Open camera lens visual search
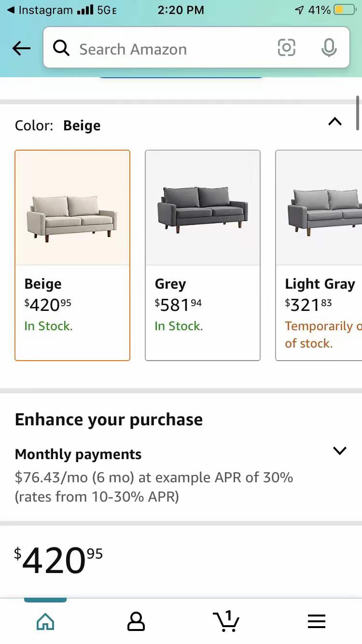 pyautogui.click(x=286, y=48)
